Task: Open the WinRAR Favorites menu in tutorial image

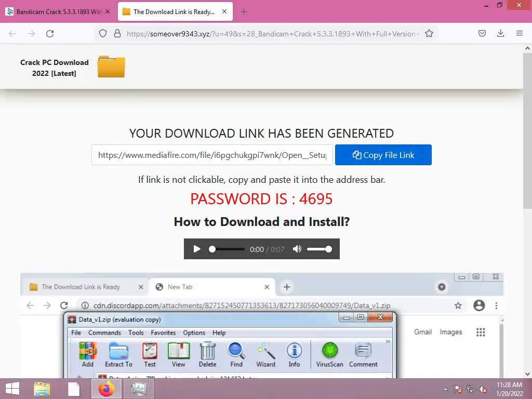Action: [163, 332]
